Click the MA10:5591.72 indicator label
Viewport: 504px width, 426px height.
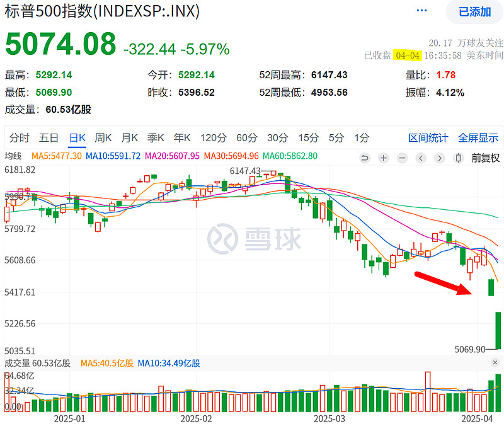tap(113, 156)
